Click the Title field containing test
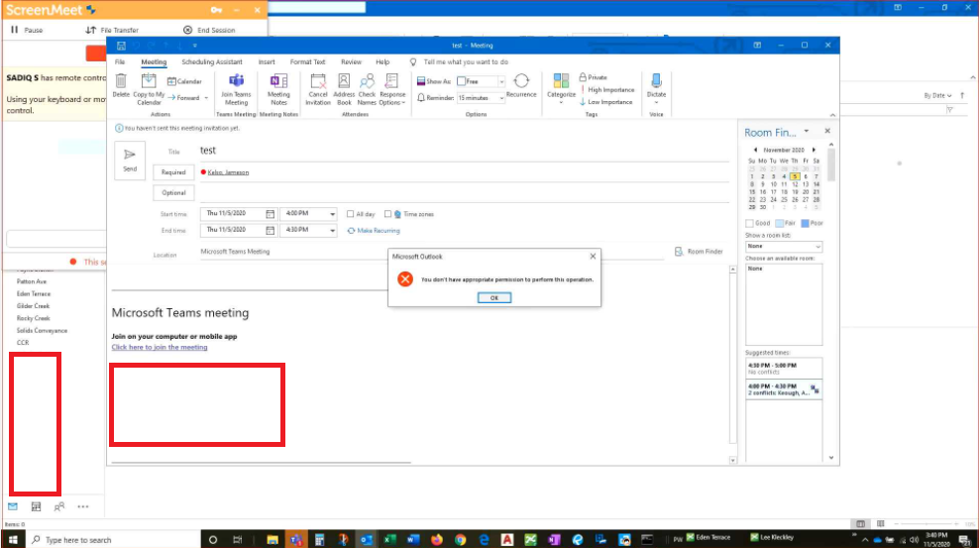 [464, 151]
